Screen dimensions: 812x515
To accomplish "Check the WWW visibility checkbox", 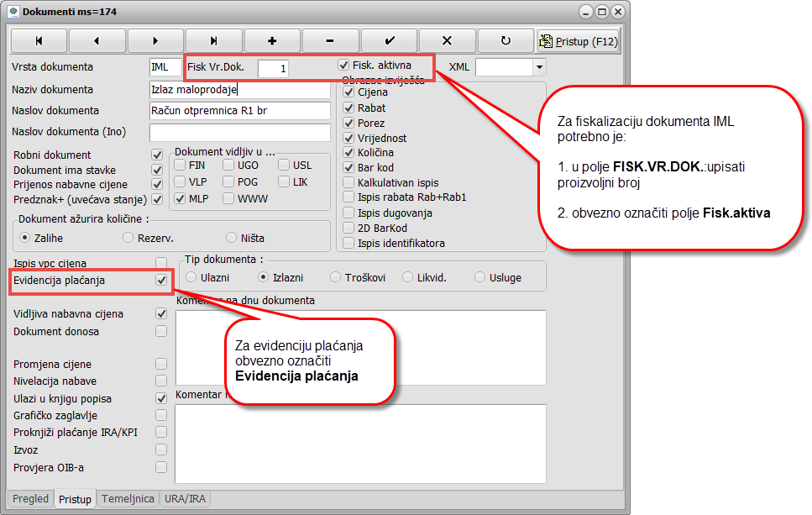I will [228, 198].
